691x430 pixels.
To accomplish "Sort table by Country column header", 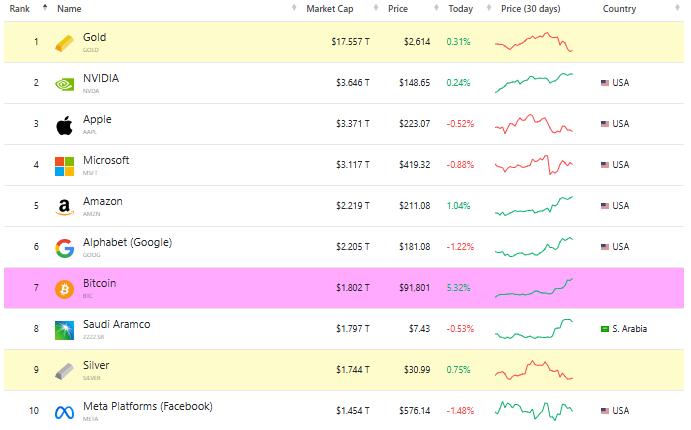I will [x=619, y=9].
